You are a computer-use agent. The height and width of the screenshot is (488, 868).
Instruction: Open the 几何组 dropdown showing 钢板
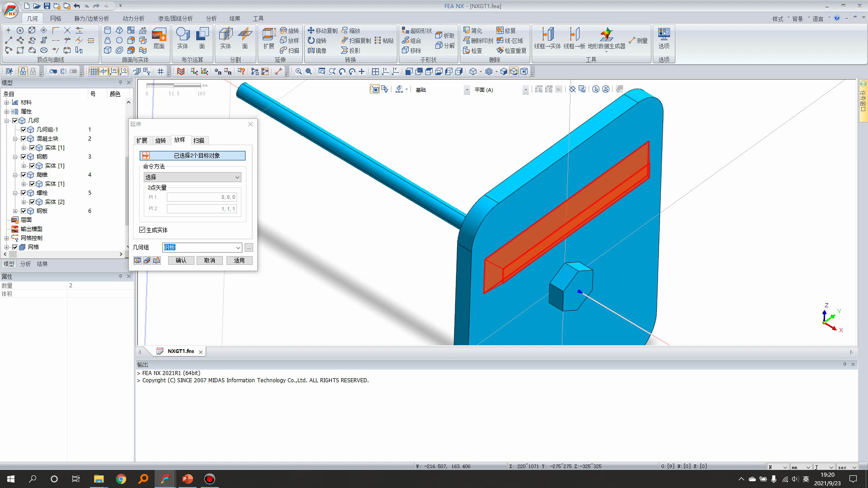coord(239,248)
